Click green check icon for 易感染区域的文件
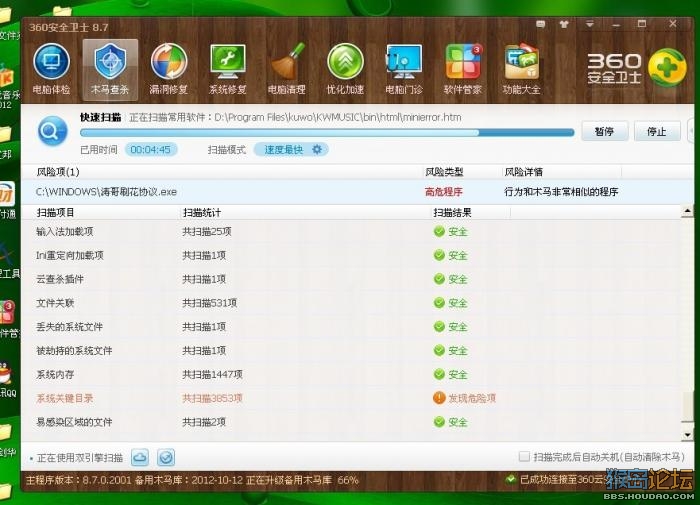Viewport: 700px width, 505px height. [x=439, y=422]
